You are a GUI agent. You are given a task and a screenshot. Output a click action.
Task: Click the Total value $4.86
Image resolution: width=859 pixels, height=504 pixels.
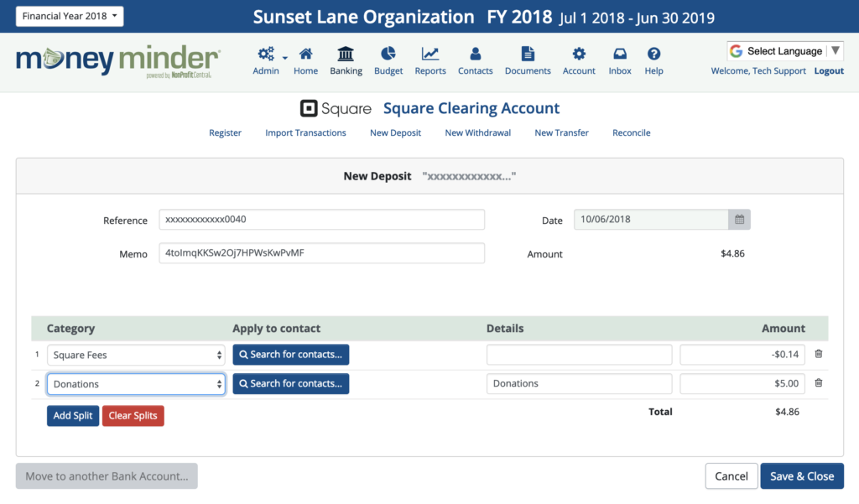(787, 412)
